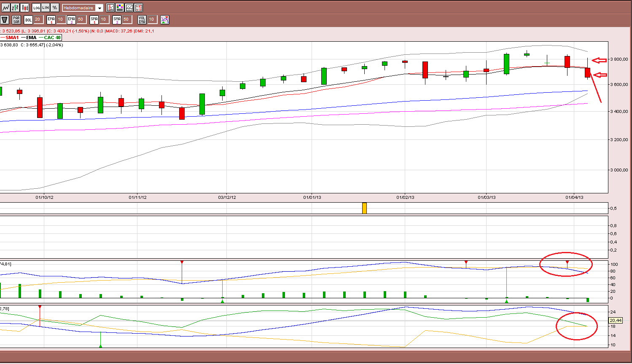The width and height of the screenshot is (632, 364).
Task: Click the EMA legend entry
Action: click(x=29, y=37)
